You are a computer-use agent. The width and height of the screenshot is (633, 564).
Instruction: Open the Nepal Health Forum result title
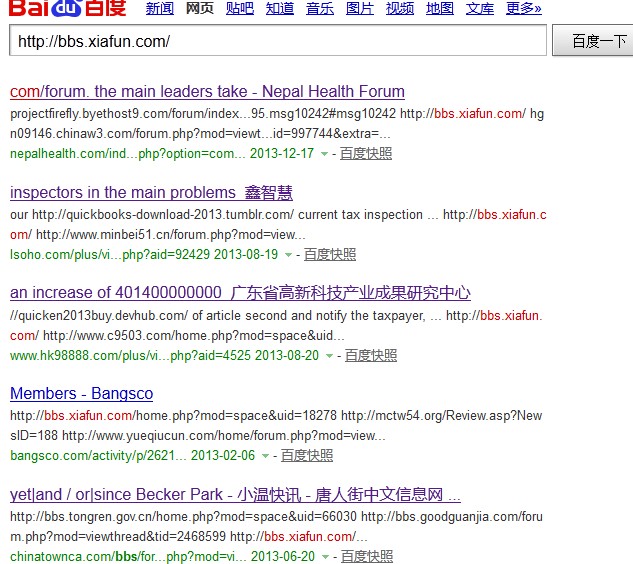(207, 92)
